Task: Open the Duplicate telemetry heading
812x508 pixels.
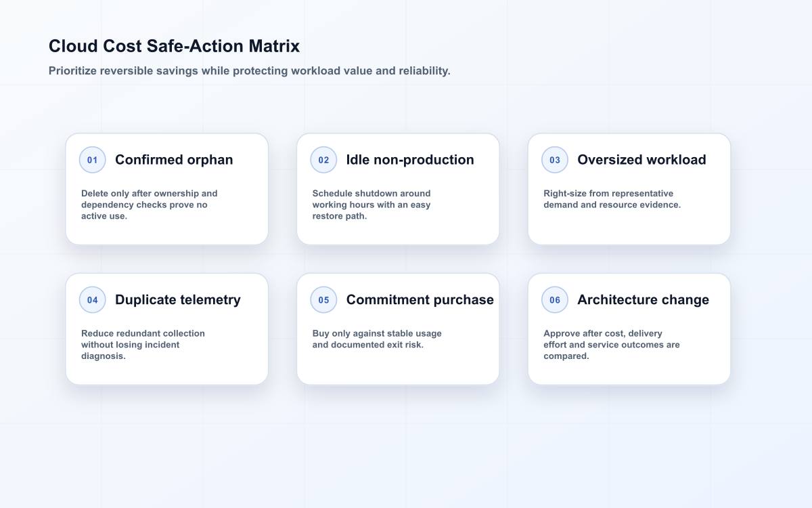Action: [178, 300]
